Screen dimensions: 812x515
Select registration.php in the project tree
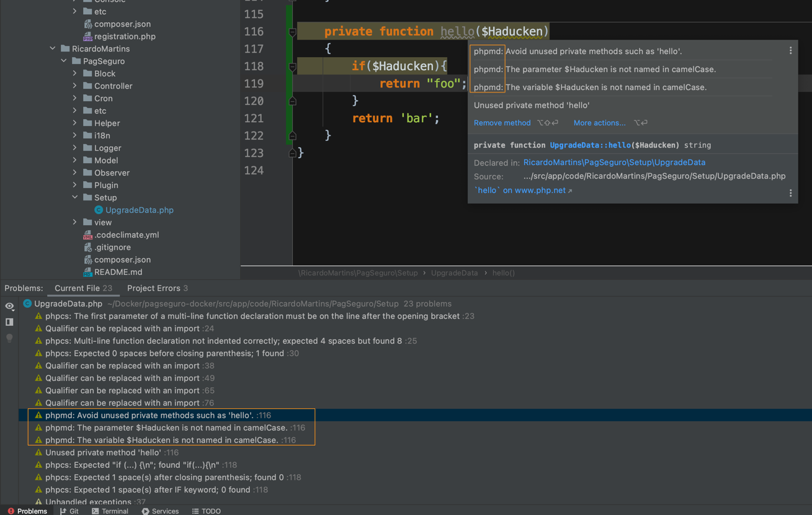coord(125,36)
